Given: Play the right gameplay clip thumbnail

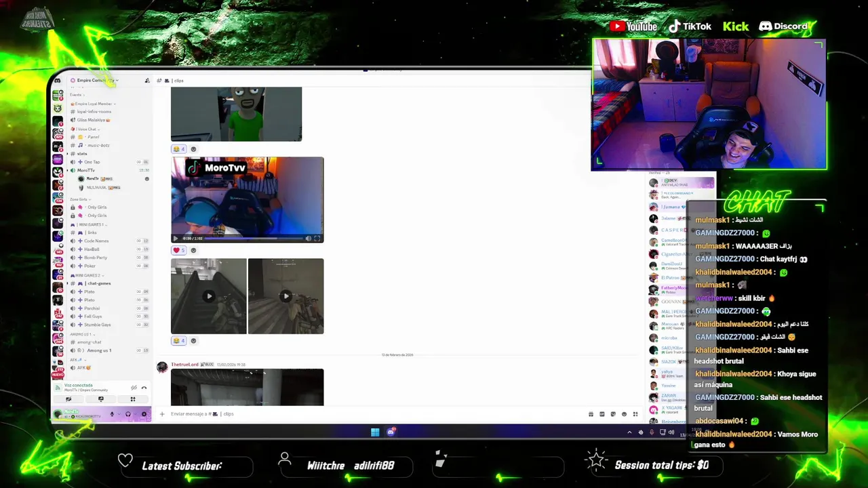Looking at the screenshot, I should point(285,296).
